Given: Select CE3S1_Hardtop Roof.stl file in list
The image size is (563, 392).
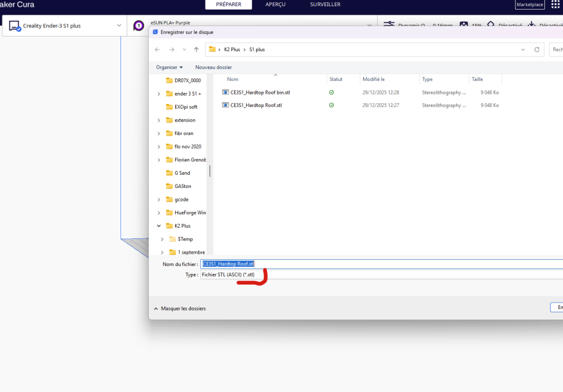Looking at the screenshot, I should click(x=256, y=105).
